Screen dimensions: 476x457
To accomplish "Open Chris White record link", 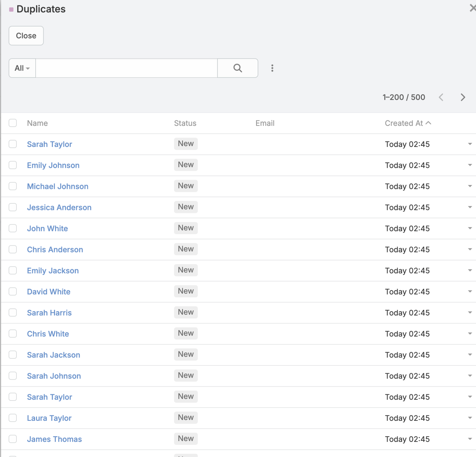I will (48, 334).
